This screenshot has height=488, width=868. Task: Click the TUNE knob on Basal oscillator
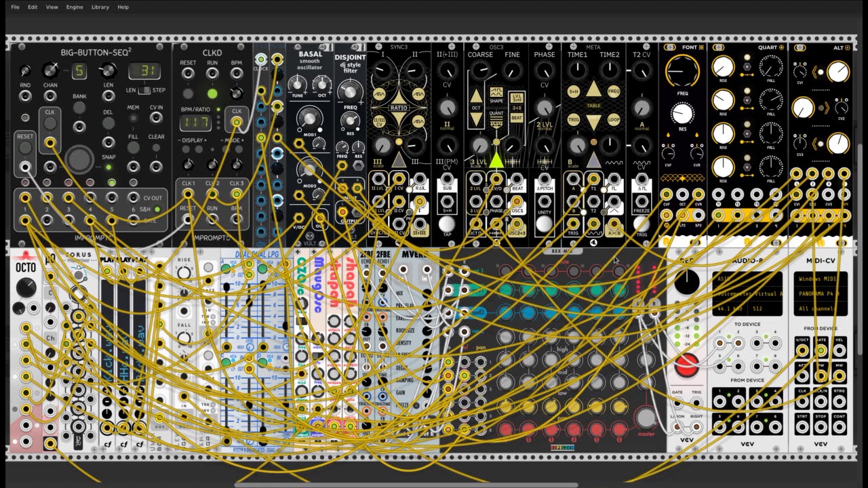coord(298,84)
